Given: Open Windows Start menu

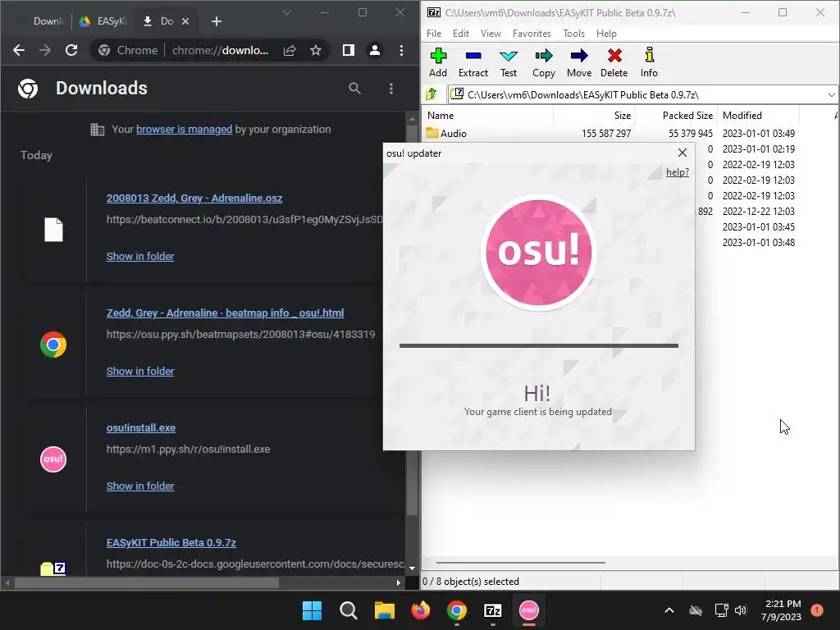Looking at the screenshot, I should pyautogui.click(x=312, y=610).
